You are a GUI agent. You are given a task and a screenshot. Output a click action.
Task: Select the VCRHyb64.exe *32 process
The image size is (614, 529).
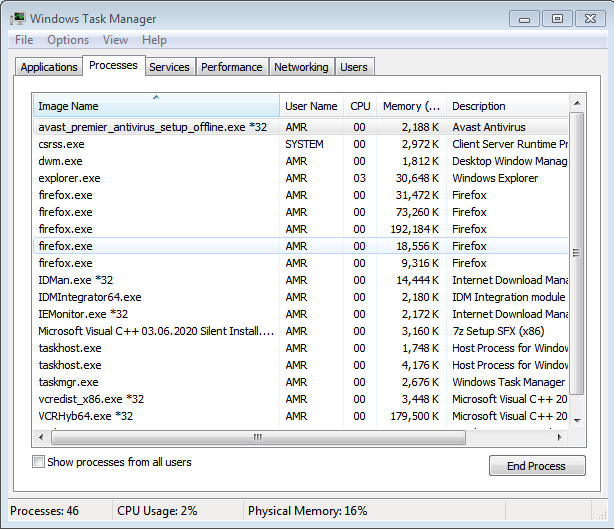(x=301, y=416)
